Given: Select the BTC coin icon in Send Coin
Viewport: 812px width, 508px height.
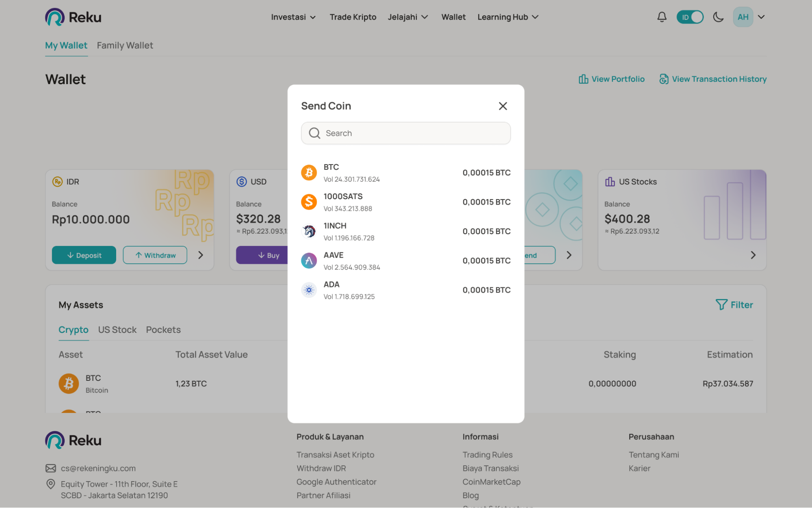Looking at the screenshot, I should pyautogui.click(x=309, y=172).
